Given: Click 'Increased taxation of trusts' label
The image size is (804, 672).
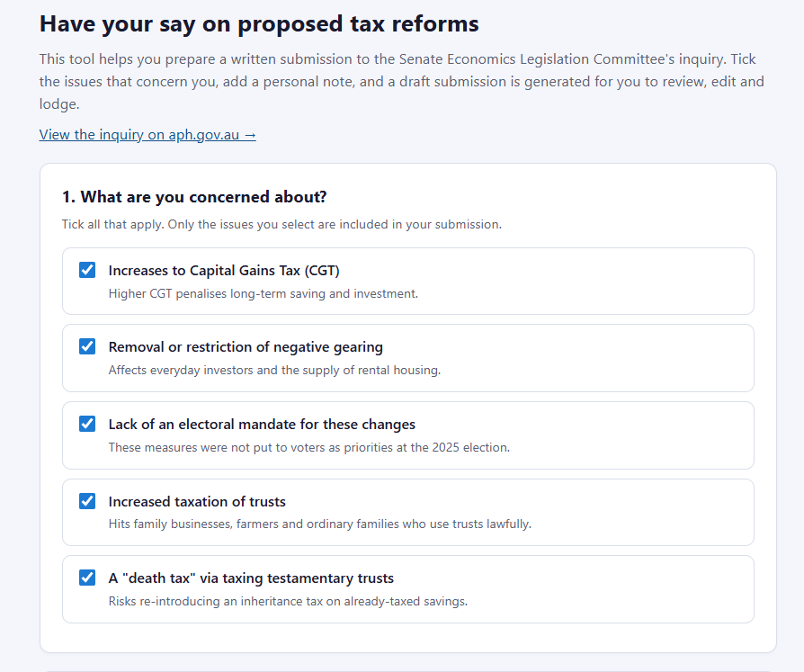Looking at the screenshot, I should pyautogui.click(x=197, y=501).
